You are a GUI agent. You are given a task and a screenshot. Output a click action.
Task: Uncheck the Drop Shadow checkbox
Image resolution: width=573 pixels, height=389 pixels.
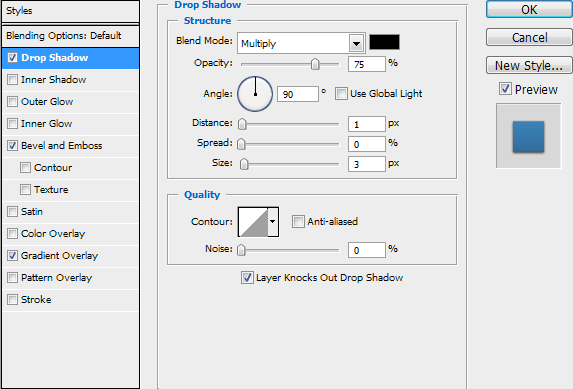click(12, 58)
